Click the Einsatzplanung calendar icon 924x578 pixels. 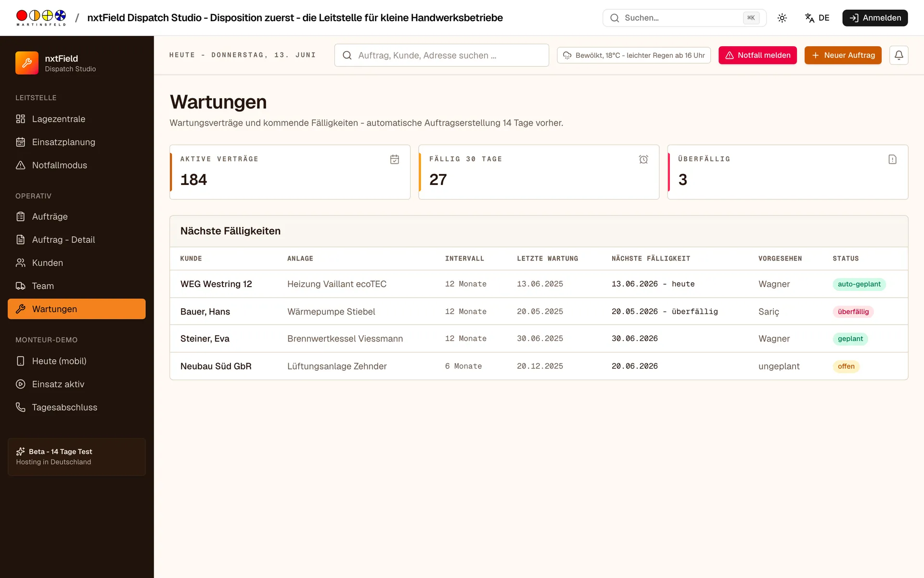20,142
